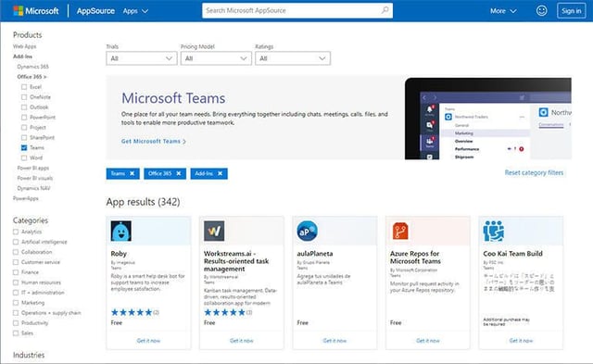Open the Ratings dropdown
The image size is (593, 364).
pos(293,58)
